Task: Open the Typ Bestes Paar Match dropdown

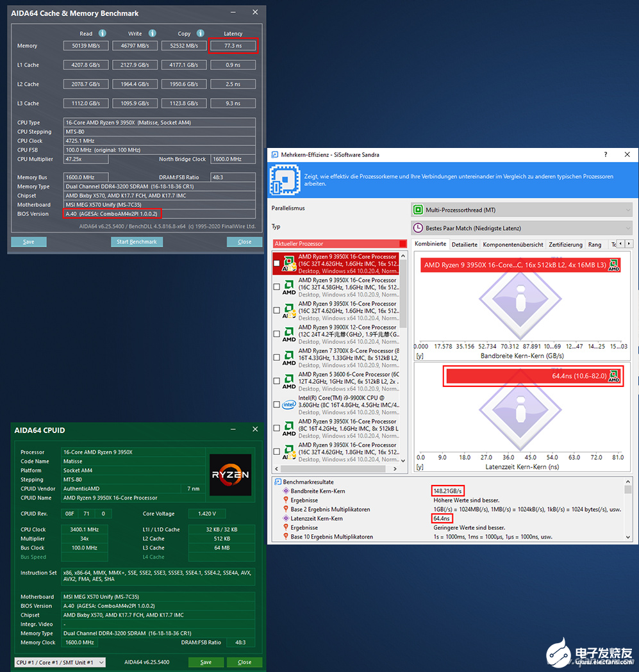Action: (x=522, y=228)
